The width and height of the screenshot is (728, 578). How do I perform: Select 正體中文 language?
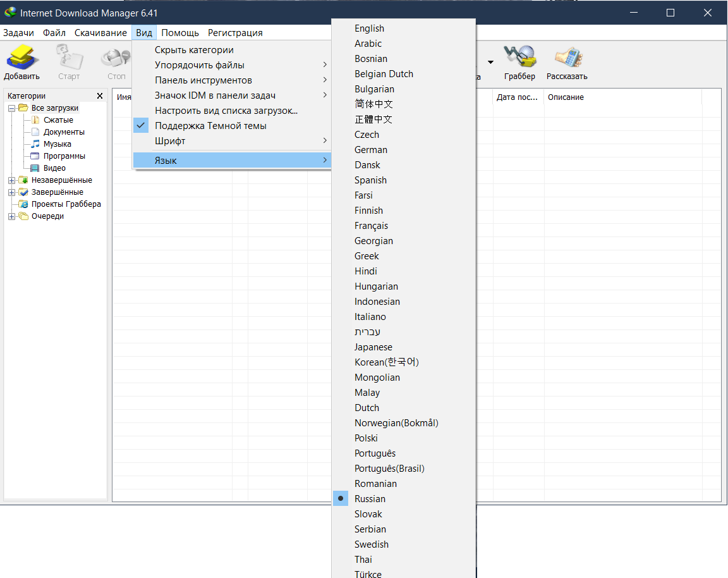pyautogui.click(x=404, y=120)
